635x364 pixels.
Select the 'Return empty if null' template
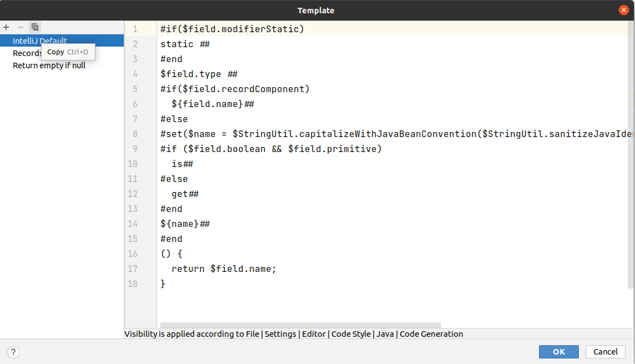[49, 65]
